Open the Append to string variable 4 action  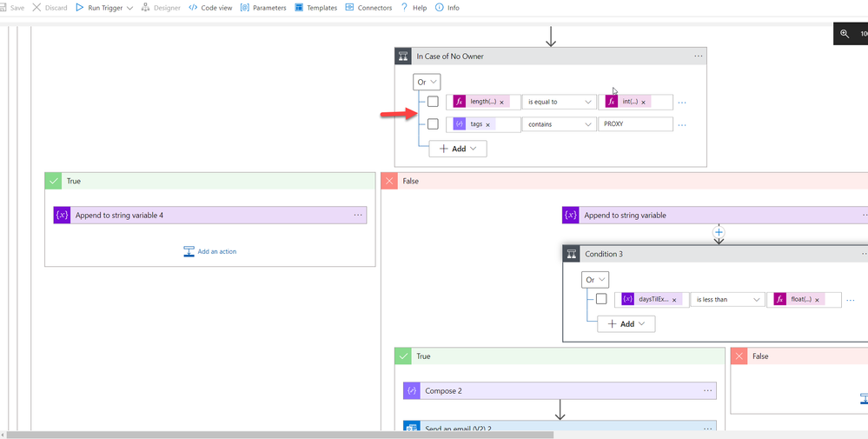click(209, 216)
